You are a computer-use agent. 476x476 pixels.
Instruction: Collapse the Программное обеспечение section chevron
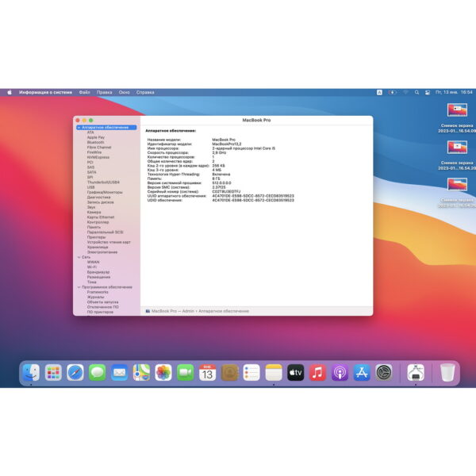click(79, 287)
